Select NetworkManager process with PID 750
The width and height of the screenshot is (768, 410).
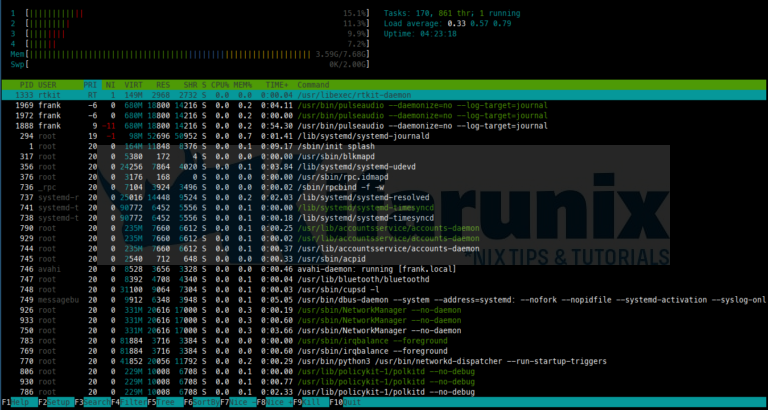(384, 331)
